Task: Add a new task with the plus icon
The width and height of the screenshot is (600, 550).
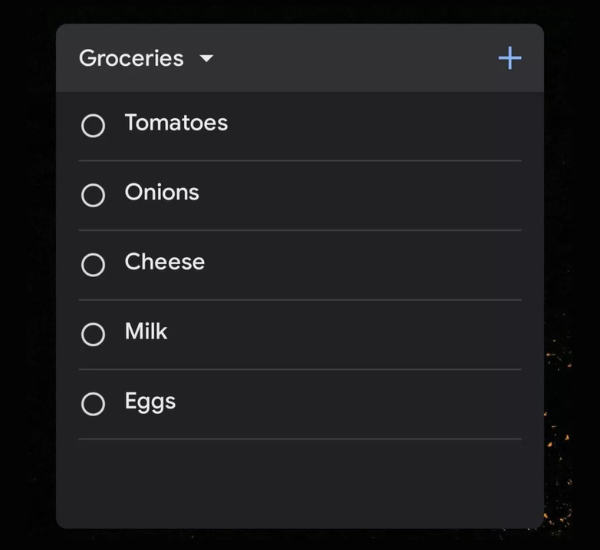Action: tap(510, 58)
